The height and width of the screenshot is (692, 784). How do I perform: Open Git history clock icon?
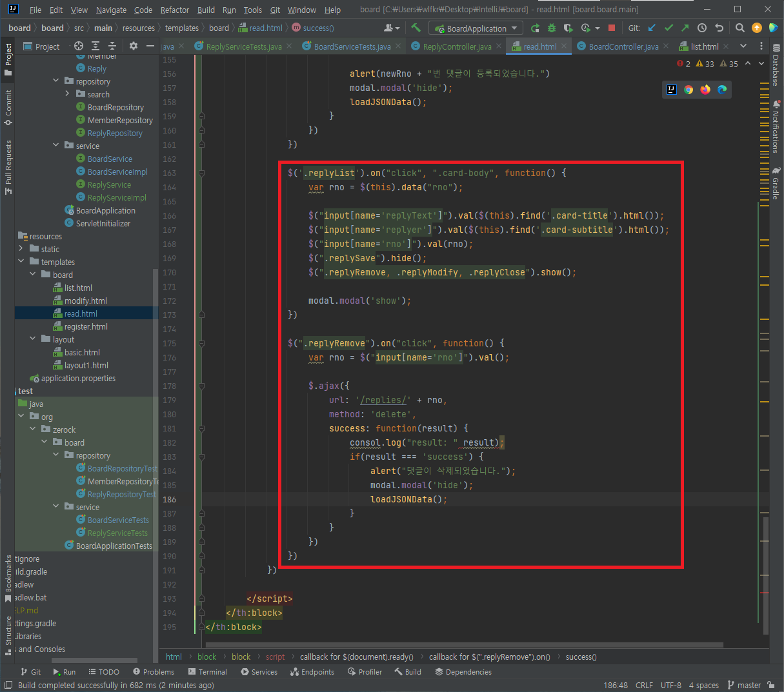coord(702,28)
